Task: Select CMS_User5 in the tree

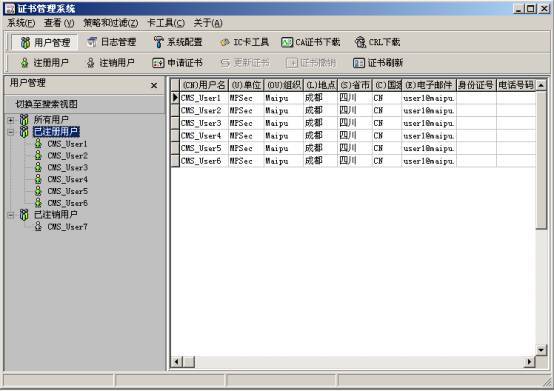Action: 67,191
